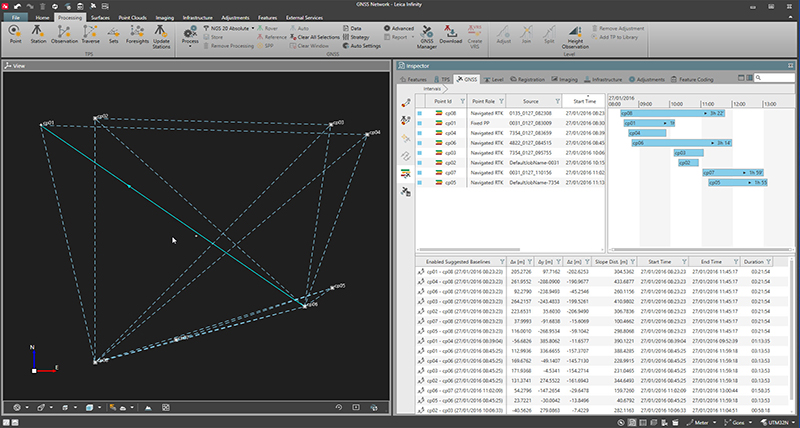Click the cp06 interval bar in timeline
800x428 pixels.
pos(680,143)
